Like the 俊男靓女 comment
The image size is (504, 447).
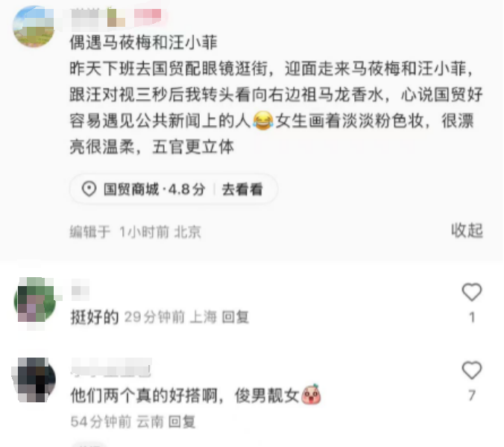tap(471, 370)
